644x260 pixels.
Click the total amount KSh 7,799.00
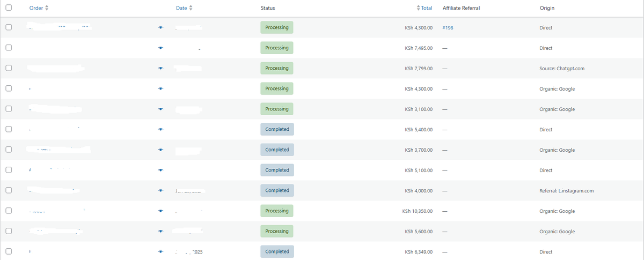pyautogui.click(x=419, y=69)
